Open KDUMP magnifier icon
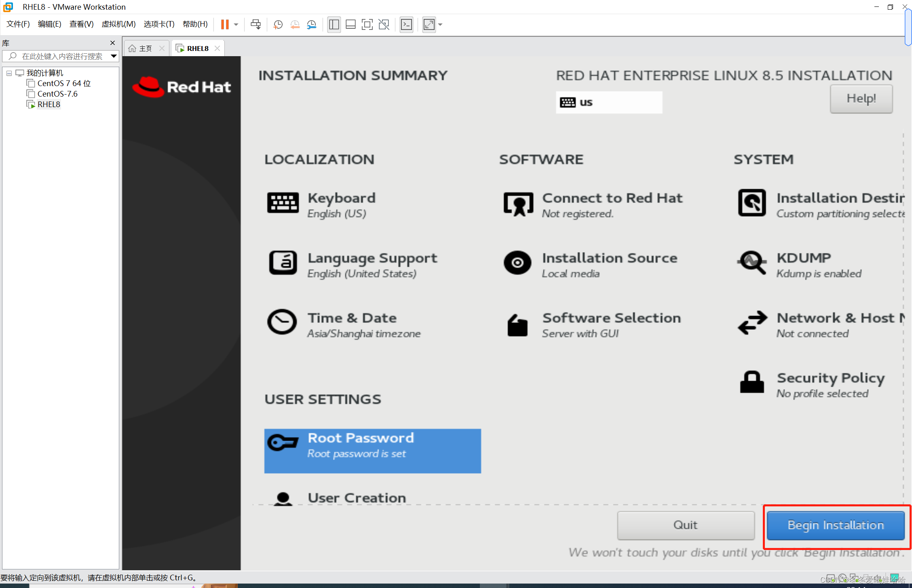Screen dimensions: 912x588 click(752, 263)
